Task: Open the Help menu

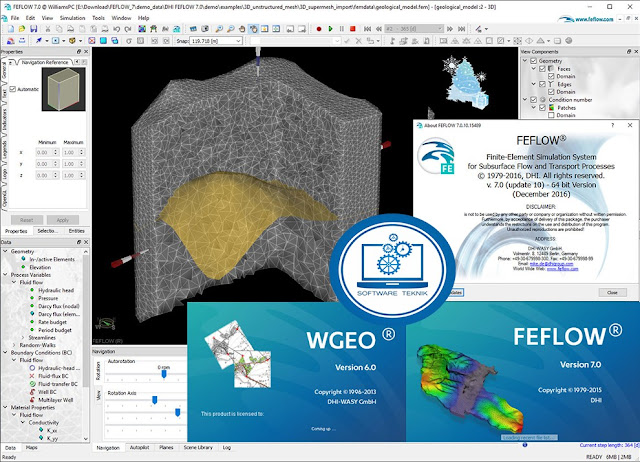Action: coord(143,18)
